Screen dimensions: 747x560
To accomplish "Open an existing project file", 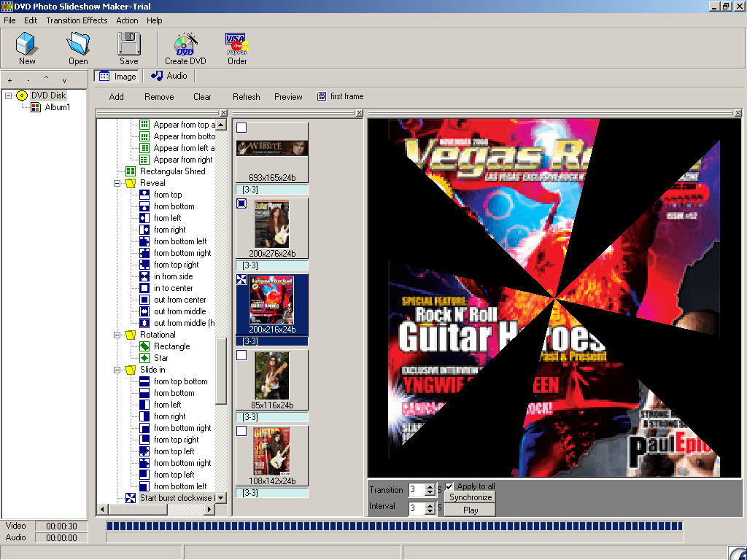I will point(78,48).
